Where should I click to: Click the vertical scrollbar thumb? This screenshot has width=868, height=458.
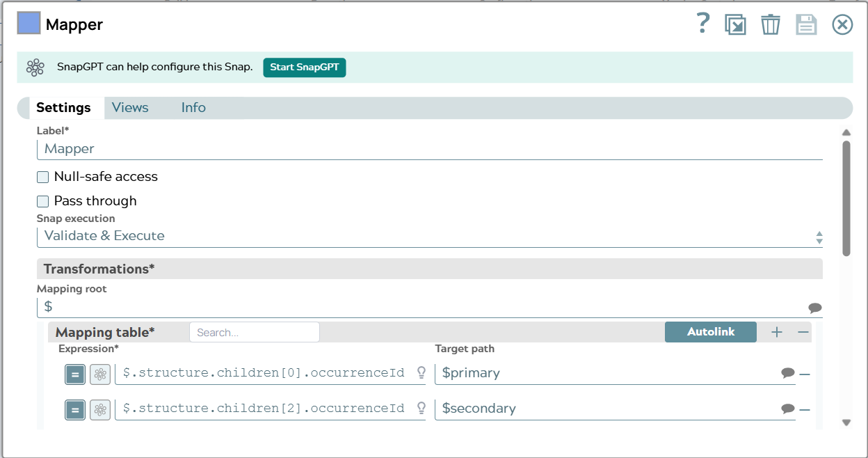coord(846,198)
